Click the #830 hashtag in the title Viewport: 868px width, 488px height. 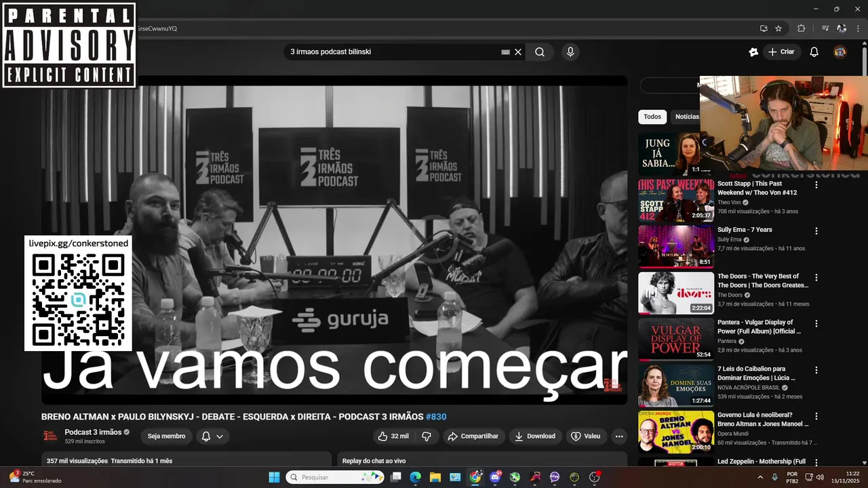point(436,417)
